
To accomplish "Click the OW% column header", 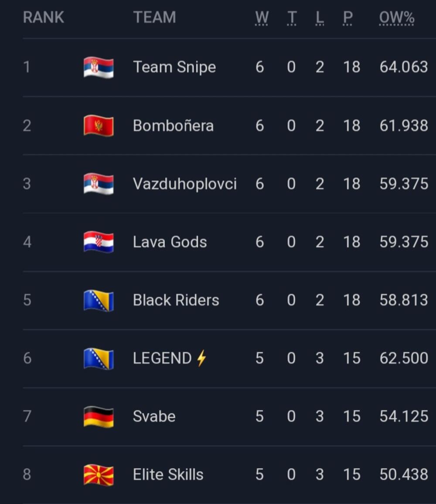I will (x=396, y=17).
